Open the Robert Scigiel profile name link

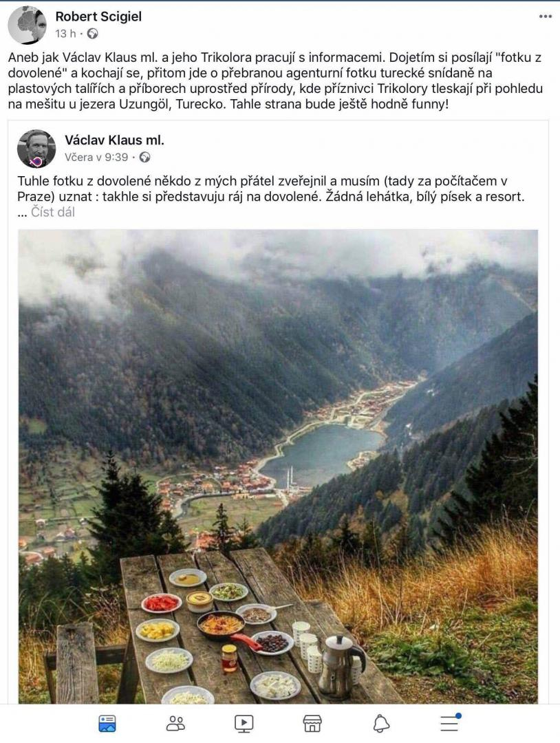coord(98,17)
